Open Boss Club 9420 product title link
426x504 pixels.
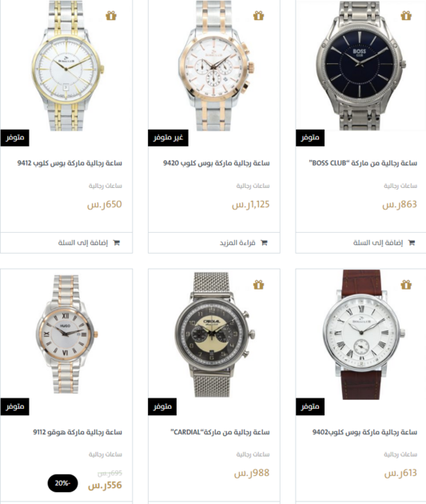(217, 163)
